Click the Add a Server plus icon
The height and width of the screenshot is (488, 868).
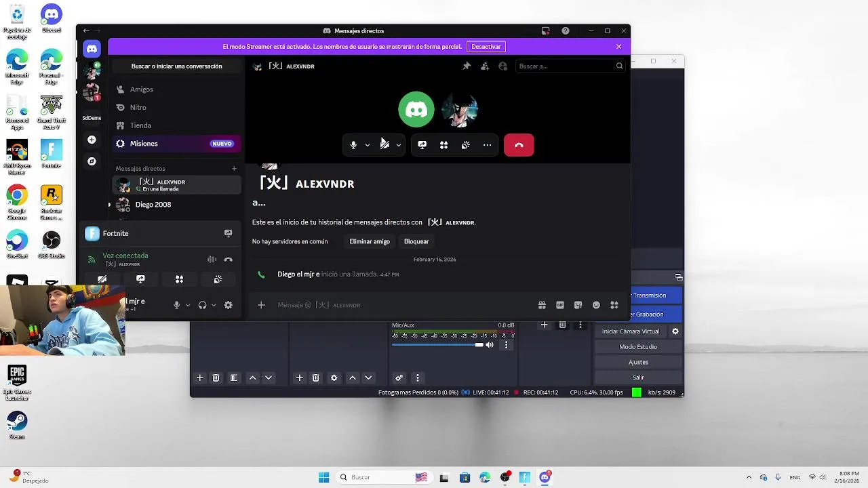[x=92, y=140]
